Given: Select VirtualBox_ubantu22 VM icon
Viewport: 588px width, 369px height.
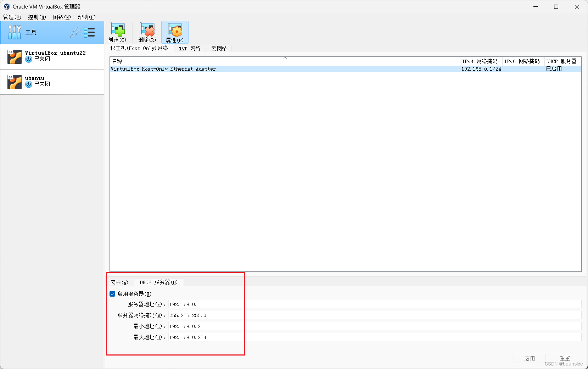Looking at the screenshot, I should click(15, 57).
